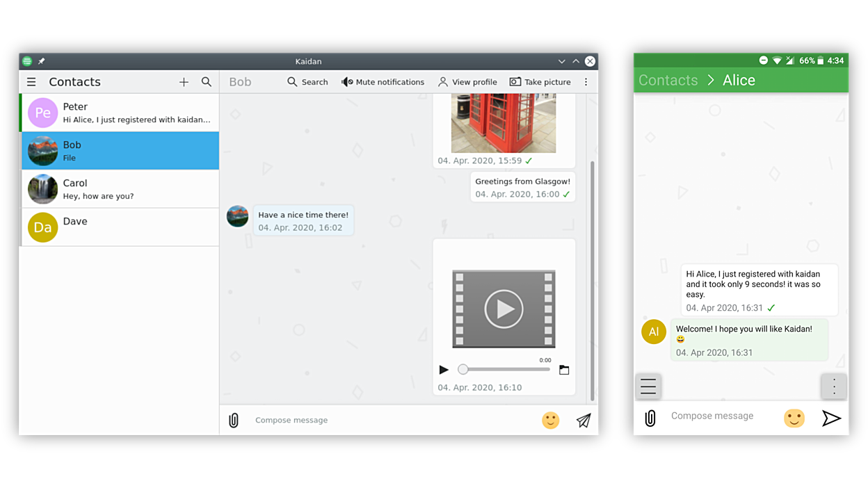The width and height of the screenshot is (868, 488).
Task: Open mobile three-dots overflow button
Action: point(834,386)
